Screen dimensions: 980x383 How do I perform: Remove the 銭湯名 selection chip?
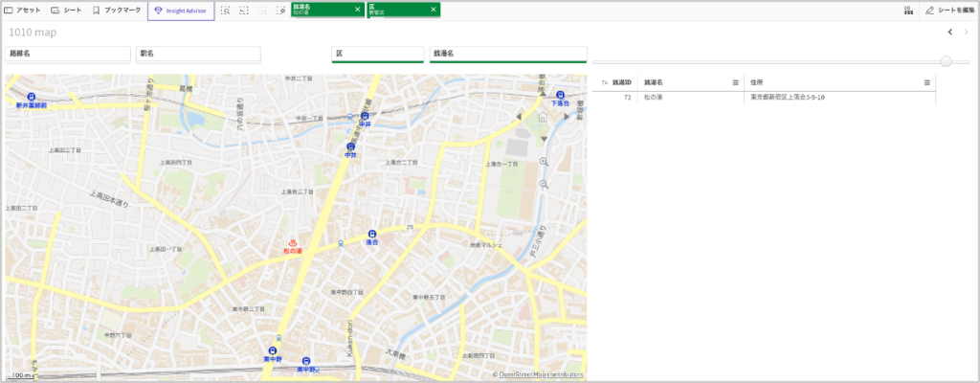coord(357,10)
